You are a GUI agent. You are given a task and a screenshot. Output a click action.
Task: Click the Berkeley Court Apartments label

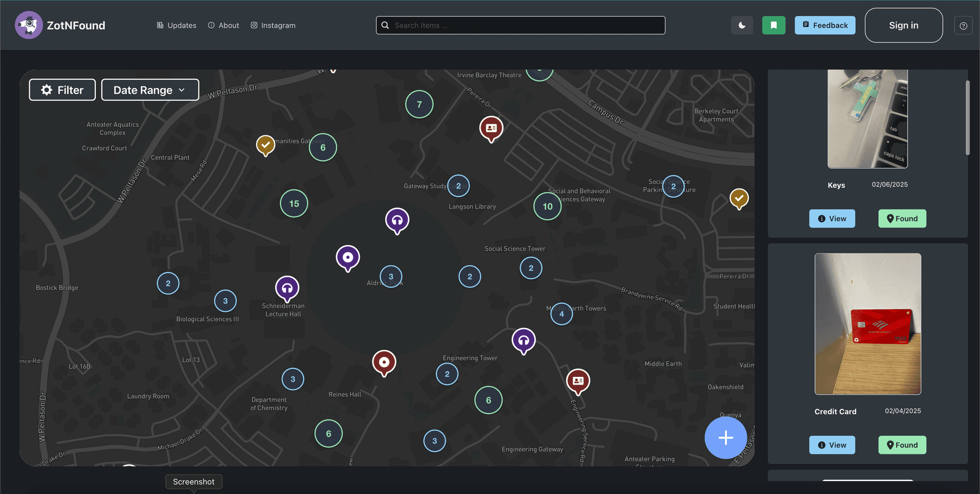pos(716,115)
